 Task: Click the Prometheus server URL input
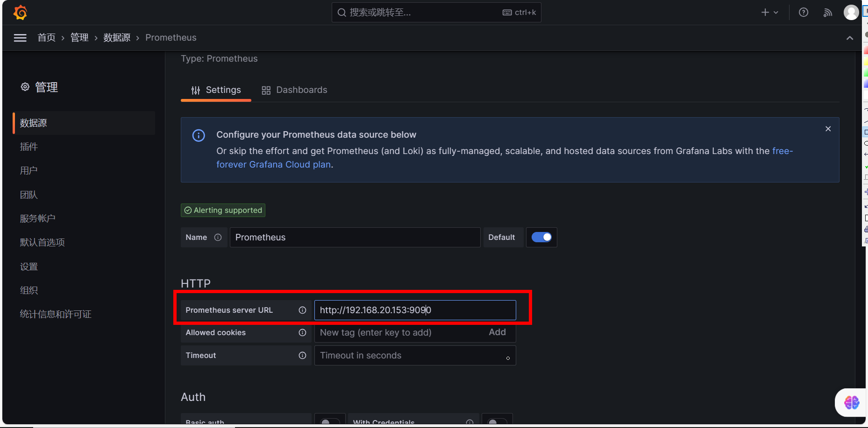pos(415,310)
